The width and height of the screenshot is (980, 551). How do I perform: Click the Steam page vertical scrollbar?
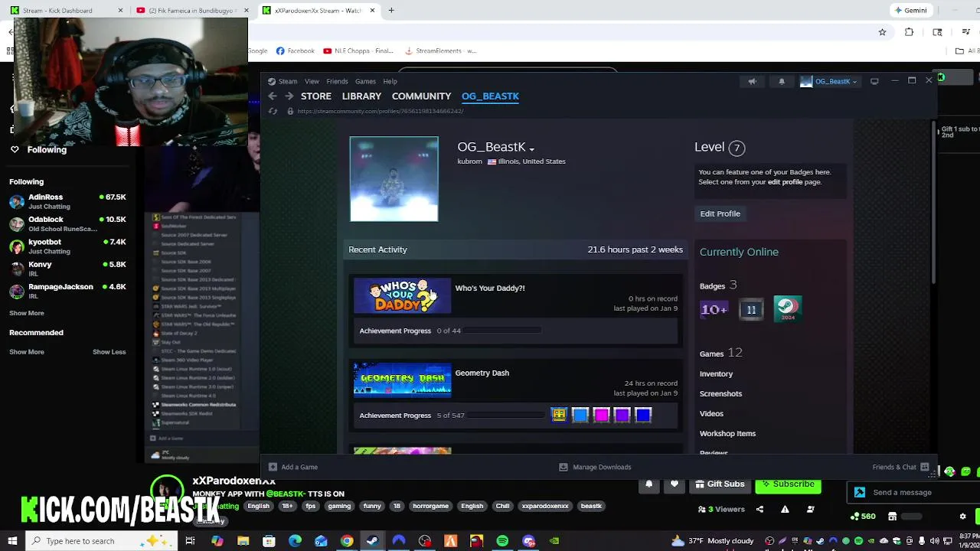[x=933, y=204]
